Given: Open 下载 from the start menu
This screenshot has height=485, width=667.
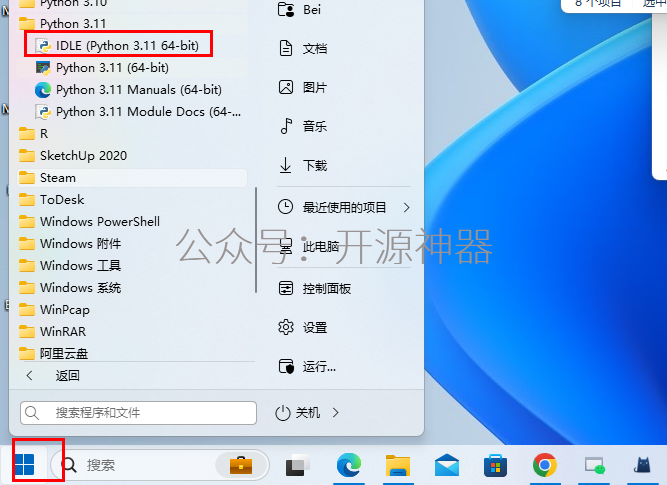Looking at the screenshot, I should pyautogui.click(x=303, y=165).
